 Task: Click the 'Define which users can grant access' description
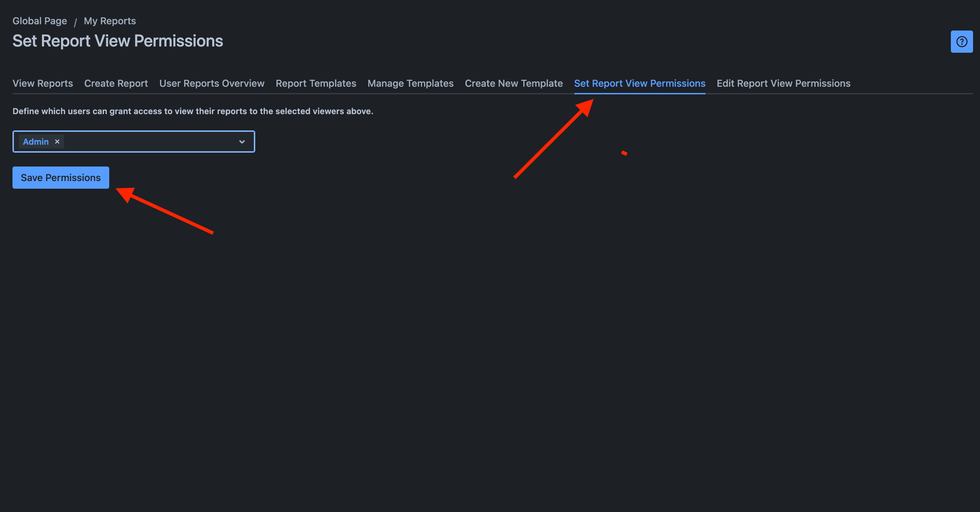193,111
